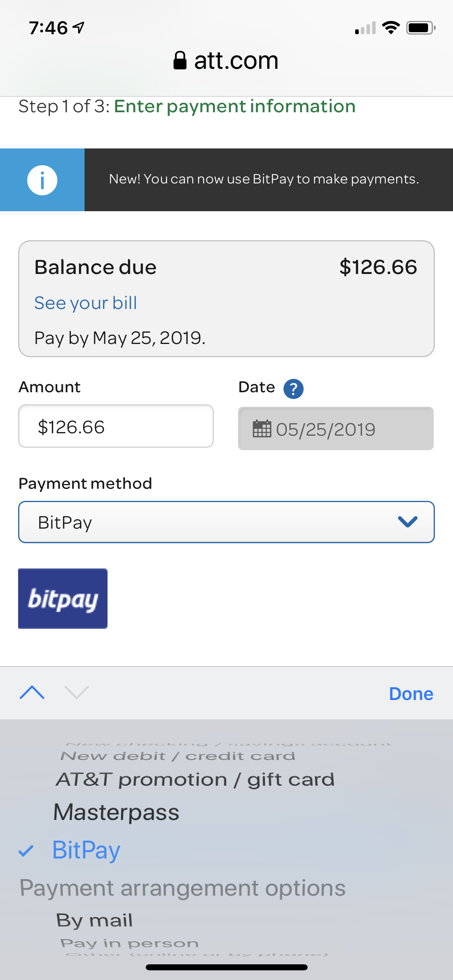The width and height of the screenshot is (453, 980).
Task: Go to previous field with up arrow
Action: pyautogui.click(x=32, y=693)
